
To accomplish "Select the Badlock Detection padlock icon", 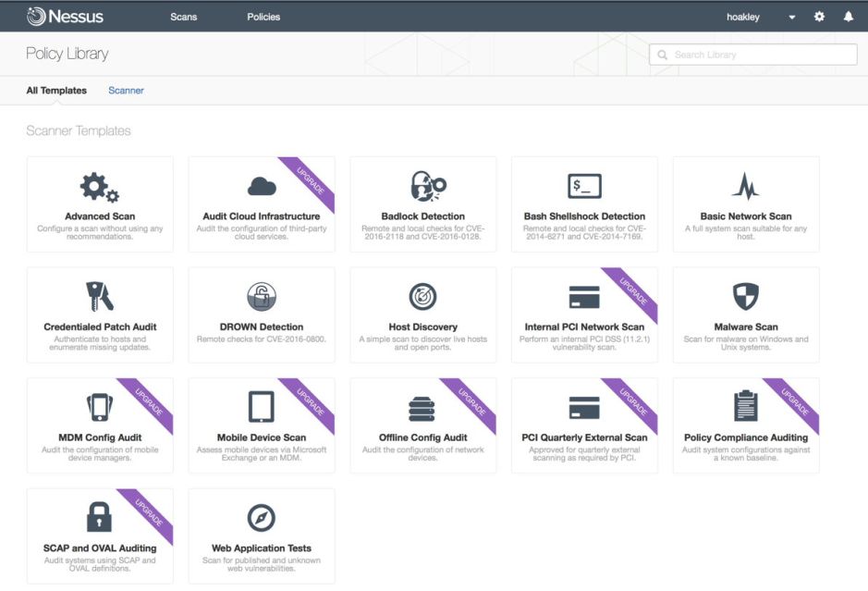I will (x=423, y=186).
